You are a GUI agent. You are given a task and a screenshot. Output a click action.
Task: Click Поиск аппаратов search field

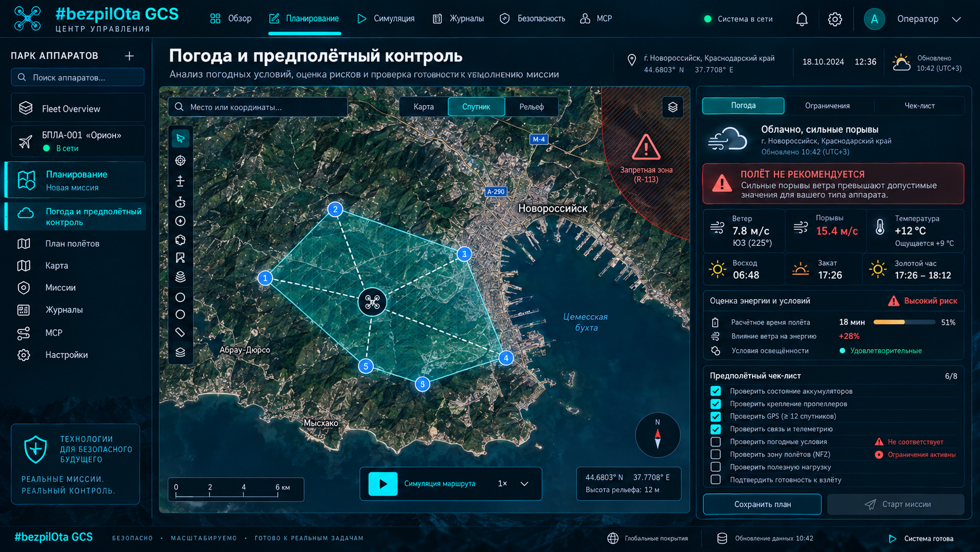coord(78,77)
